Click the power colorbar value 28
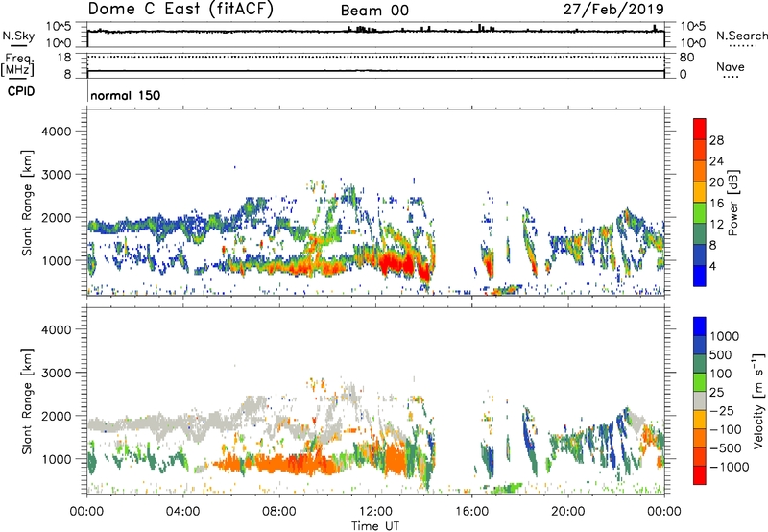The image size is (768, 532). click(716, 140)
